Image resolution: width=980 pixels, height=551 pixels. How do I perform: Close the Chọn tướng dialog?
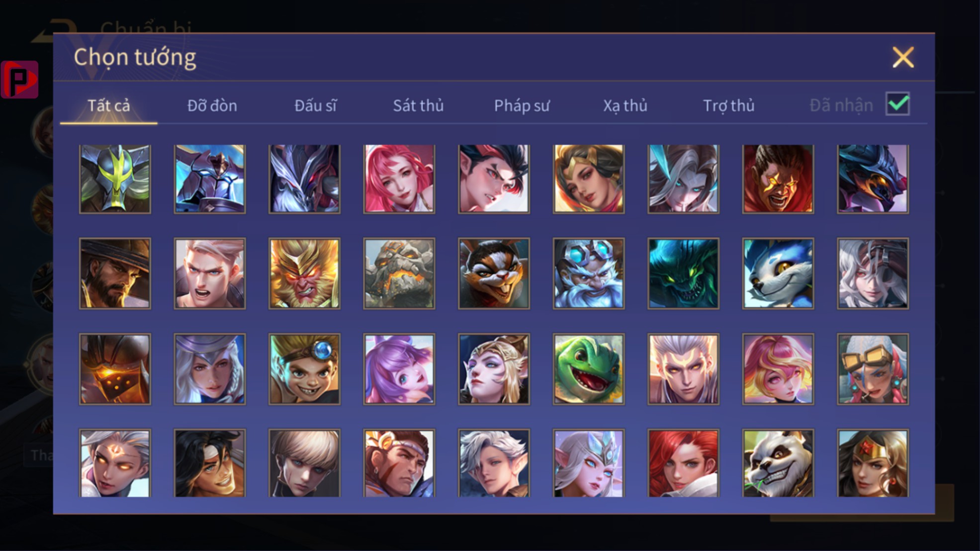pos(903,57)
